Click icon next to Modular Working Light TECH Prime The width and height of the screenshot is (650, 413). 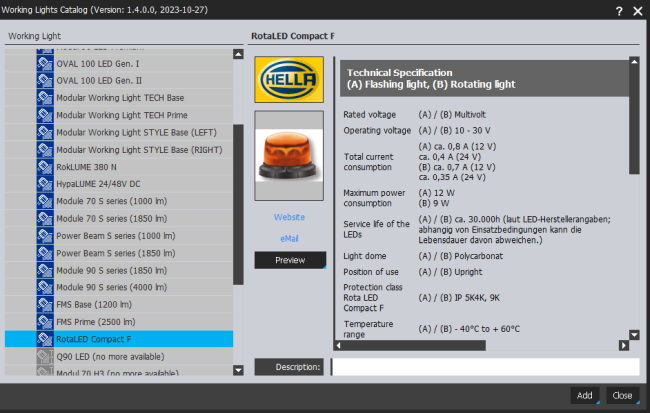click(x=45, y=115)
